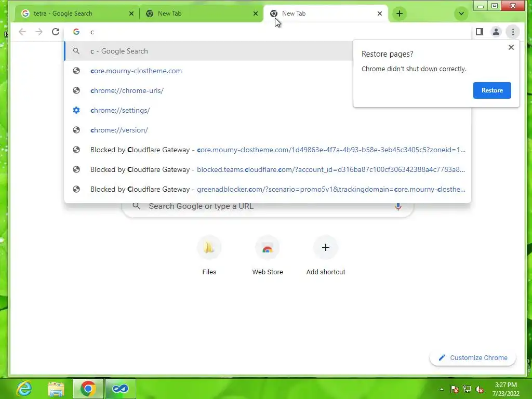The width and height of the screenshot is (532, 399).
Task: Open the Files shortcut
Action: [209, 256]
